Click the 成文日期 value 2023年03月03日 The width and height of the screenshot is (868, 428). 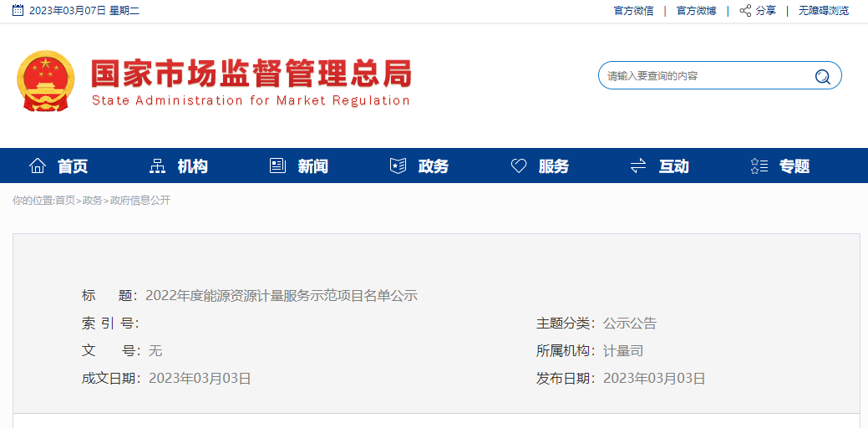click(x=200, y=379)
